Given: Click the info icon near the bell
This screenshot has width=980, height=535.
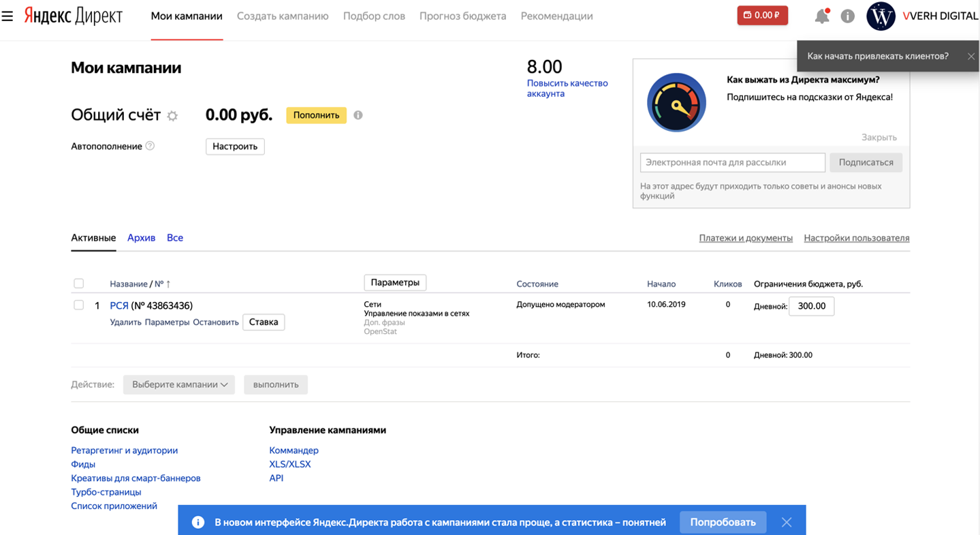Looking at the screenshot, I should 847,16.
